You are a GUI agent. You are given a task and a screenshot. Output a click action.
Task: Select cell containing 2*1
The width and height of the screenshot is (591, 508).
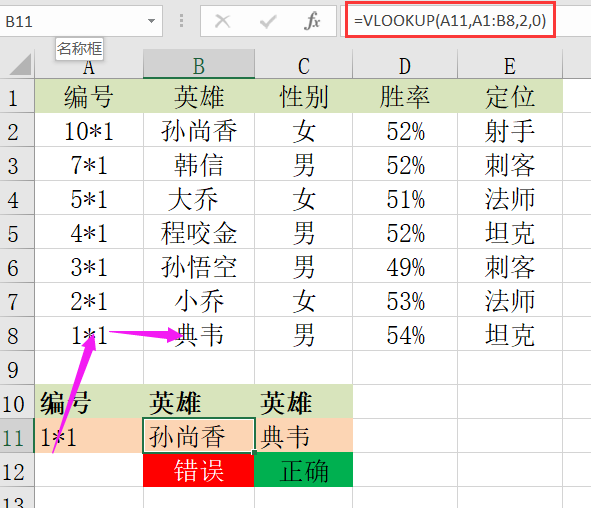tap(89, 301)
